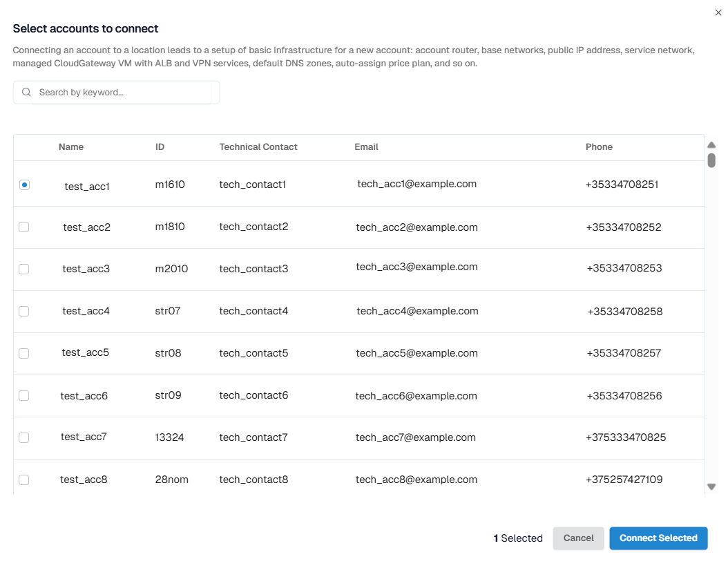Close the dialog with the X icon

pos(718,12)
